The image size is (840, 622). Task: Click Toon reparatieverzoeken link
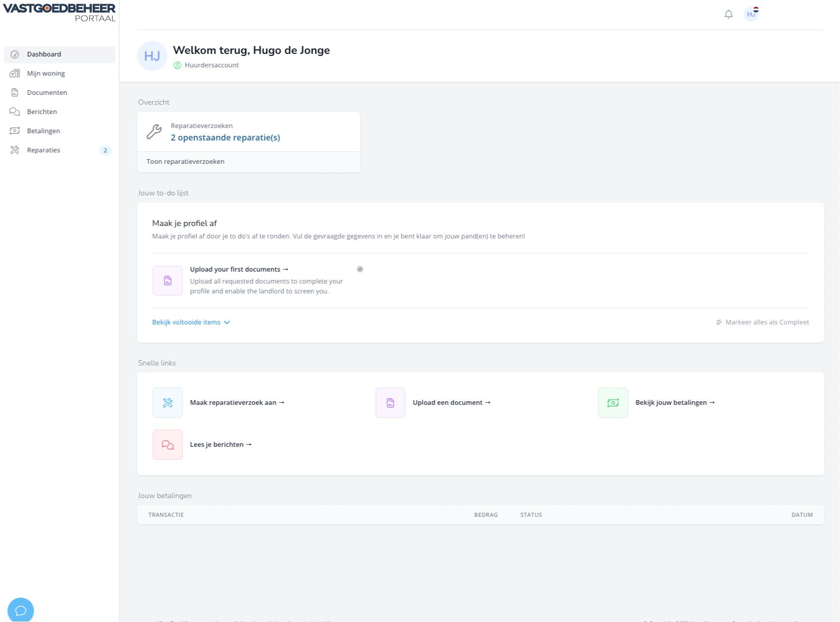point(185,162)
